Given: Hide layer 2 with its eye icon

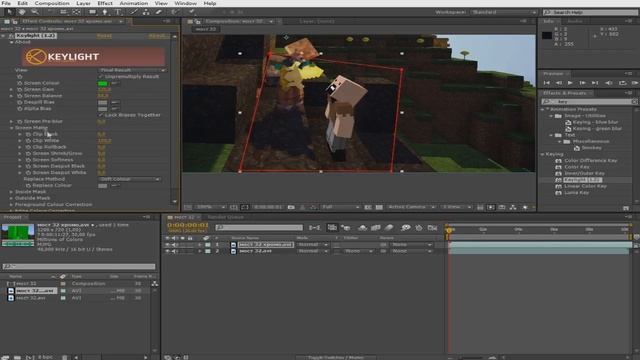Looking at the screenshot, I should pyautogui.click(x=167, y=251).
